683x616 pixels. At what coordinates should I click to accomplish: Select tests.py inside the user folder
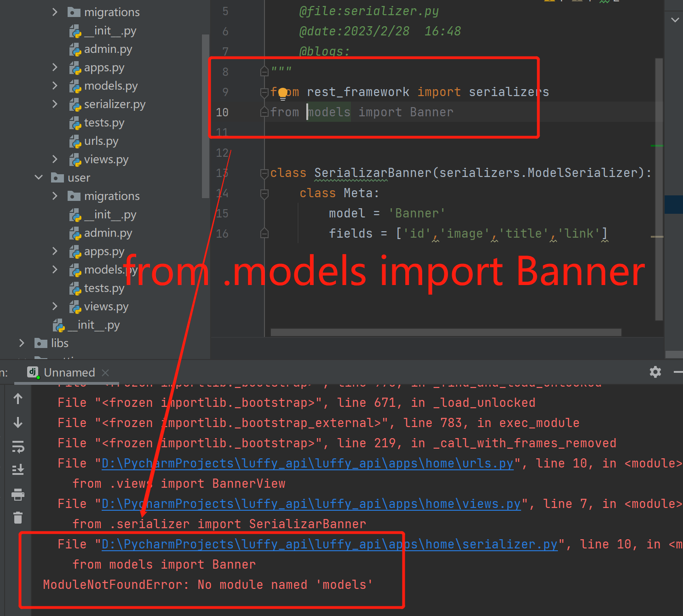(104, 288)
